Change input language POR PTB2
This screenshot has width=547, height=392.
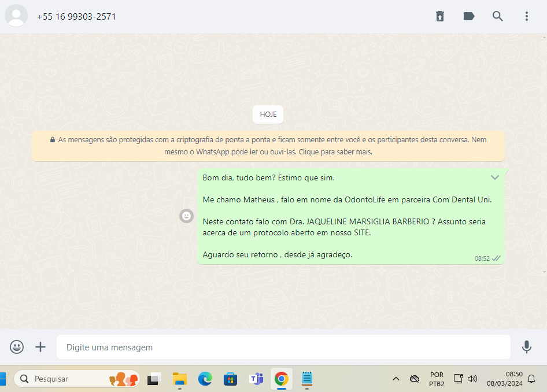click(437, 379)
